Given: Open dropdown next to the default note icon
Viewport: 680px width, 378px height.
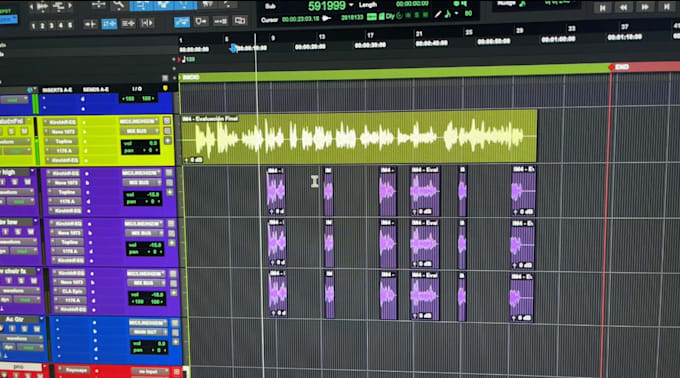Looking at the screenshot, I should [456, 14].
